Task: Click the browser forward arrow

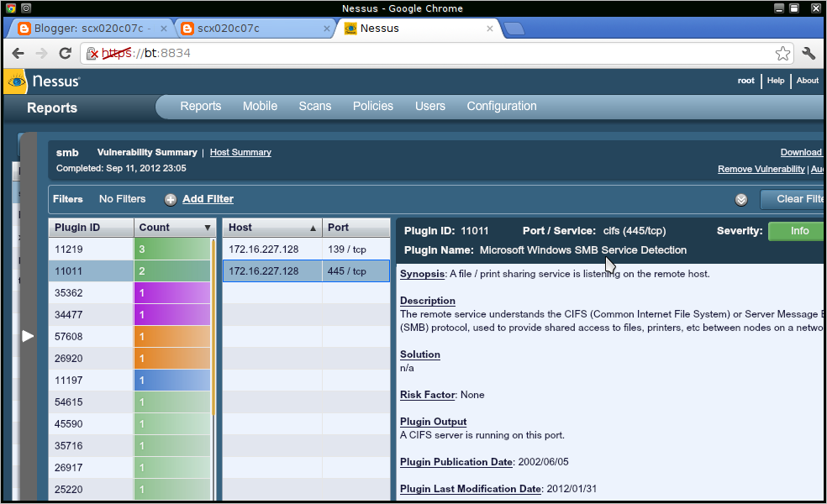Action: pyautogui.click(x=41, y=53)
